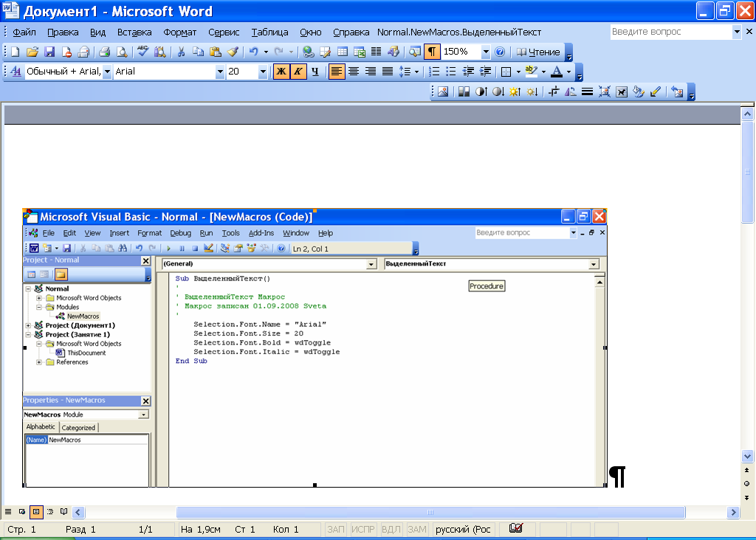
Task: Open line spacing dropdown arrow
Action: click(416, 72)
